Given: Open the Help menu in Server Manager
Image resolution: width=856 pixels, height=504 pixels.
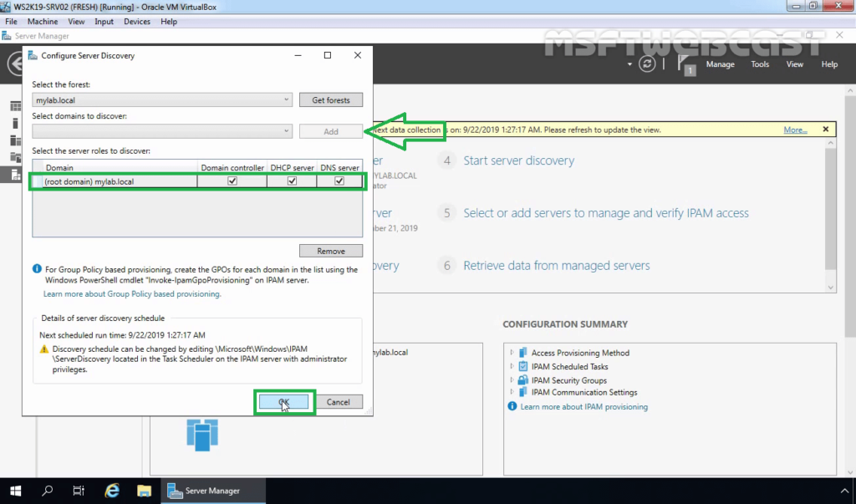Looking at the screenshot, I should [829, 64].
